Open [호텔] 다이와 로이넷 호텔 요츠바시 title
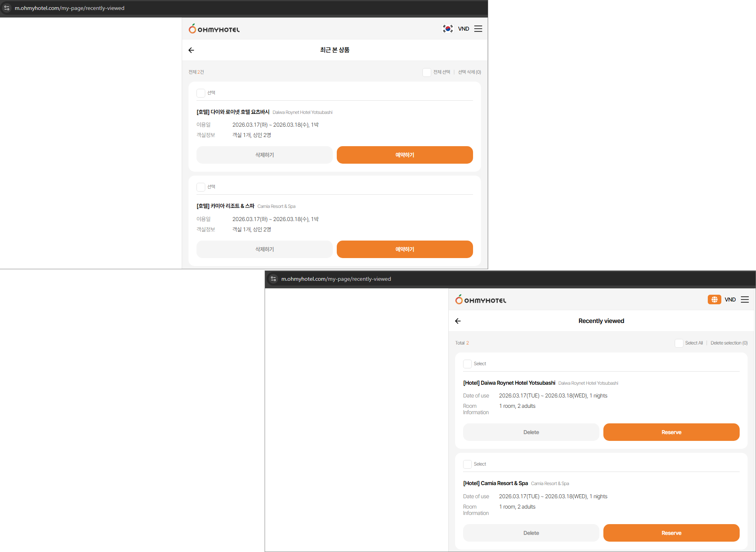The height and width of the screenshot is (552, 756). point(233,112)
